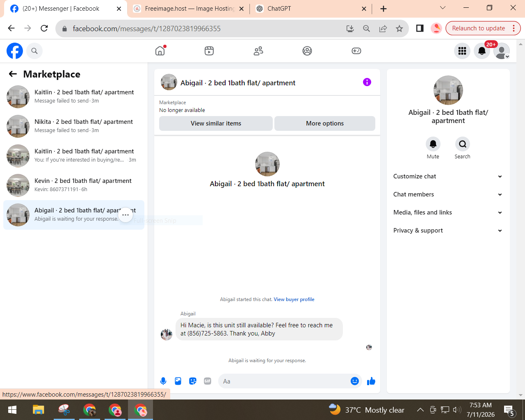Open the Snipping Tool on the taskbar
525x420 pixels.
[64, 410]
